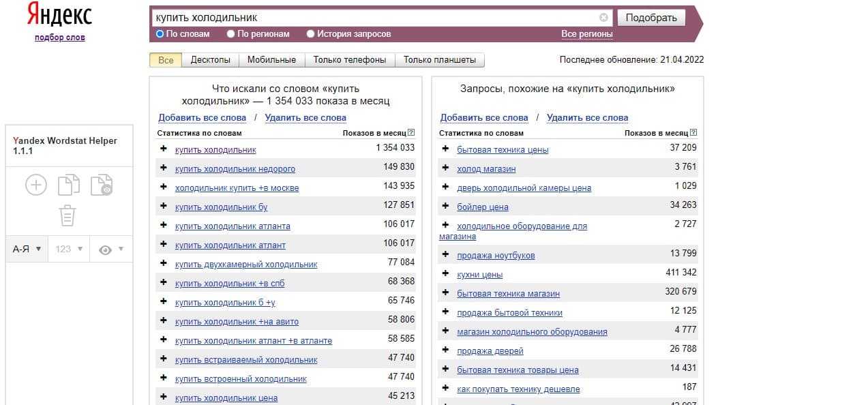Viewport: 868px width, 405px height.
Task: Click the plus next to "холодильник купить +в москве"
Action: click(164, 187)
